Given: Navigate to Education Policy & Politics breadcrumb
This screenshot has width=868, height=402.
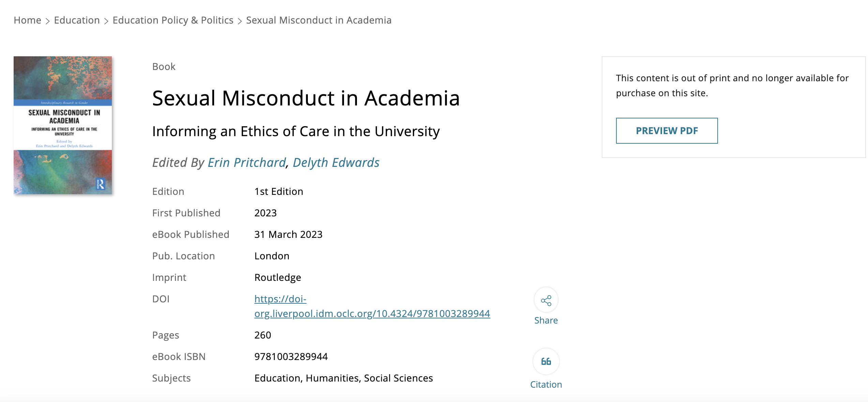Looking at the screenshot, I should pos(173,20).
